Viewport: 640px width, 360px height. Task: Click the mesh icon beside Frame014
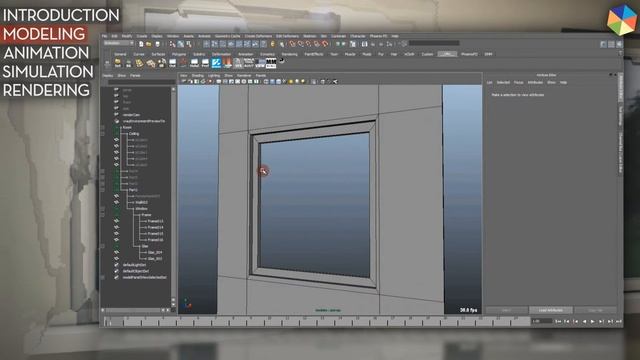coord(117,227)
